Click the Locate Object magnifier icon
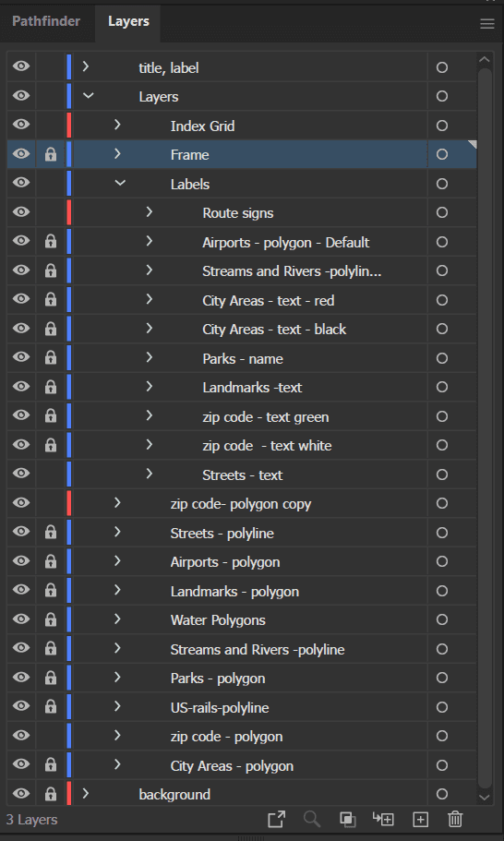Viewport: 504px width, 841px height. [311, 819]
